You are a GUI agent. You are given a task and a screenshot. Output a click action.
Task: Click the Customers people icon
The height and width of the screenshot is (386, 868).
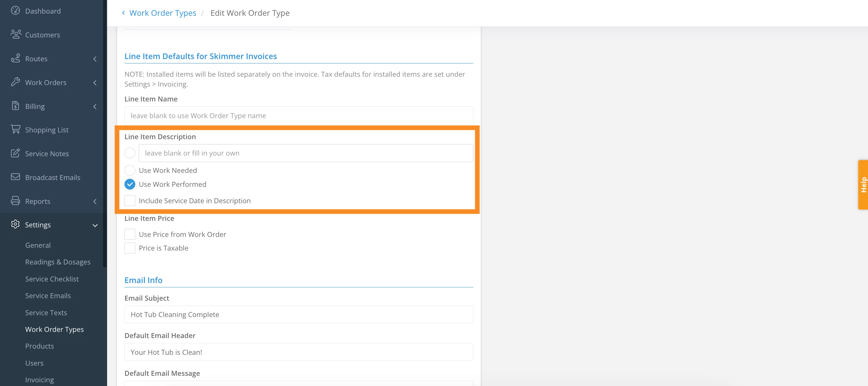[x=15, y=34]
